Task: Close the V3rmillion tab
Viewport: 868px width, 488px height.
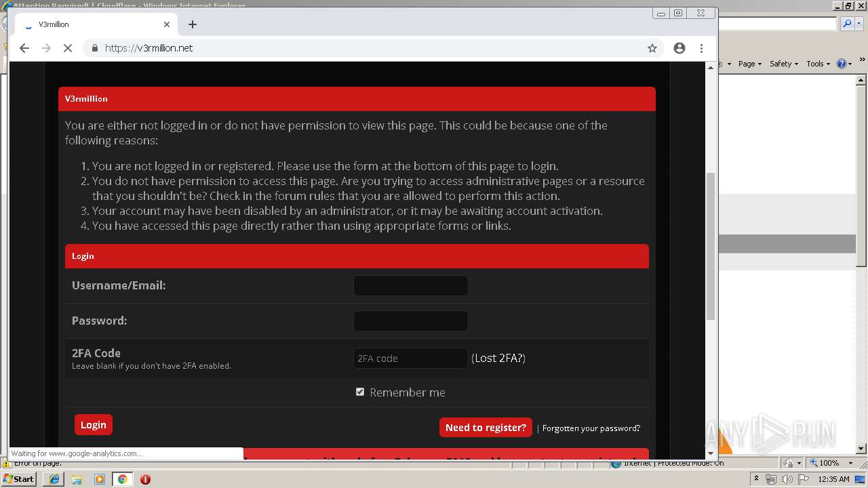Action: 167,24
